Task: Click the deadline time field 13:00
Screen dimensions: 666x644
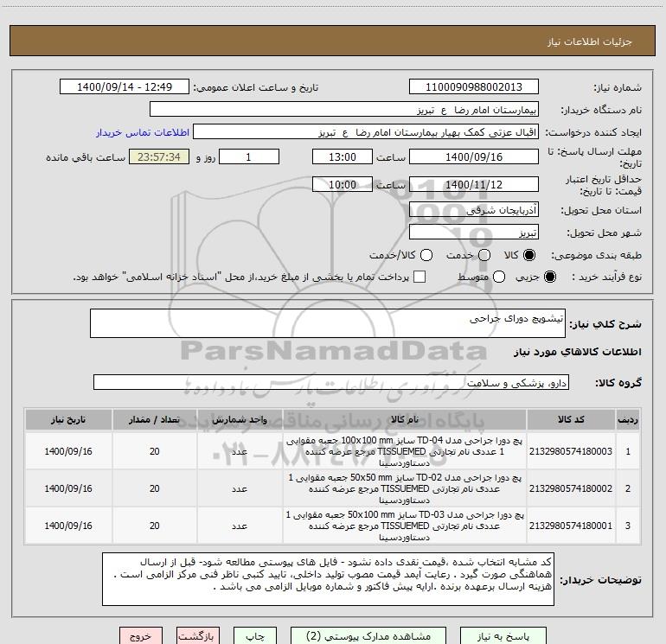Action: pos(343,156)
